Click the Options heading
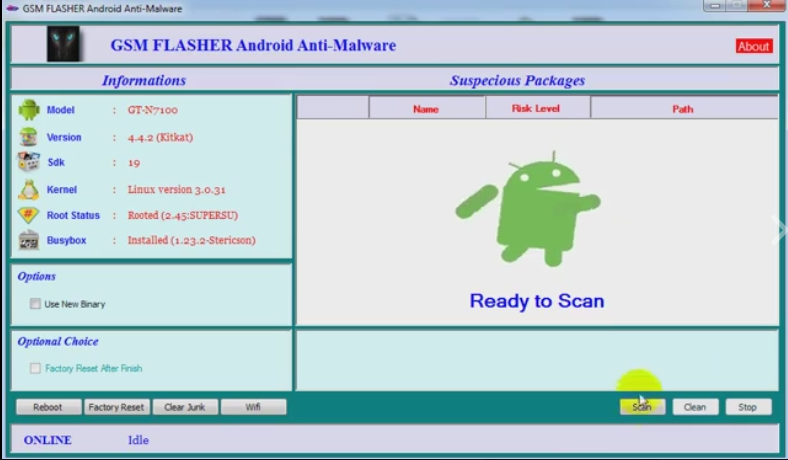This screenshot has height=460, width=788. pos(37,277)
